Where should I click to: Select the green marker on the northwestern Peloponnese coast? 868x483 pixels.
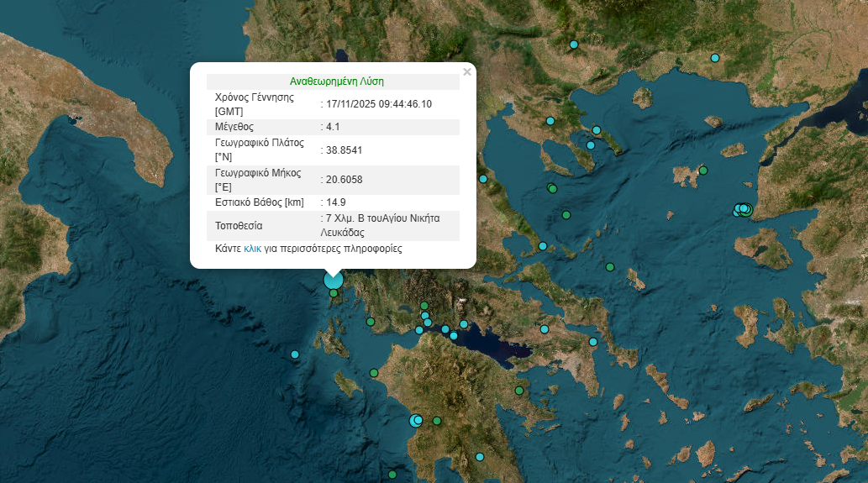pos(374,373)
